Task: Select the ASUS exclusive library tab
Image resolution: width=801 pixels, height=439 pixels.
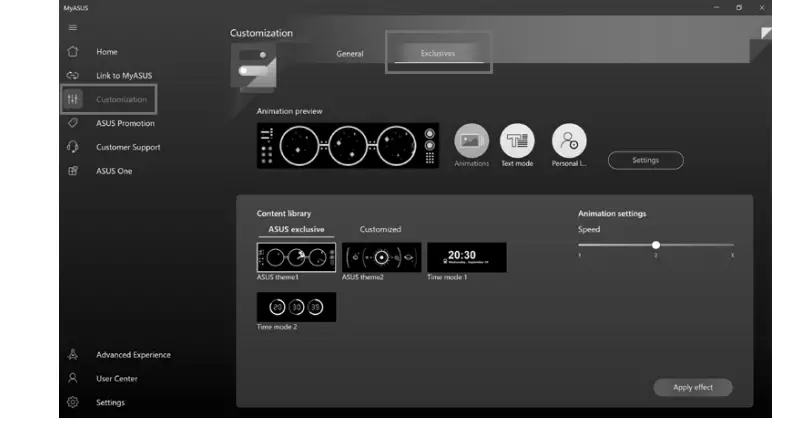Action: point(296,229)
